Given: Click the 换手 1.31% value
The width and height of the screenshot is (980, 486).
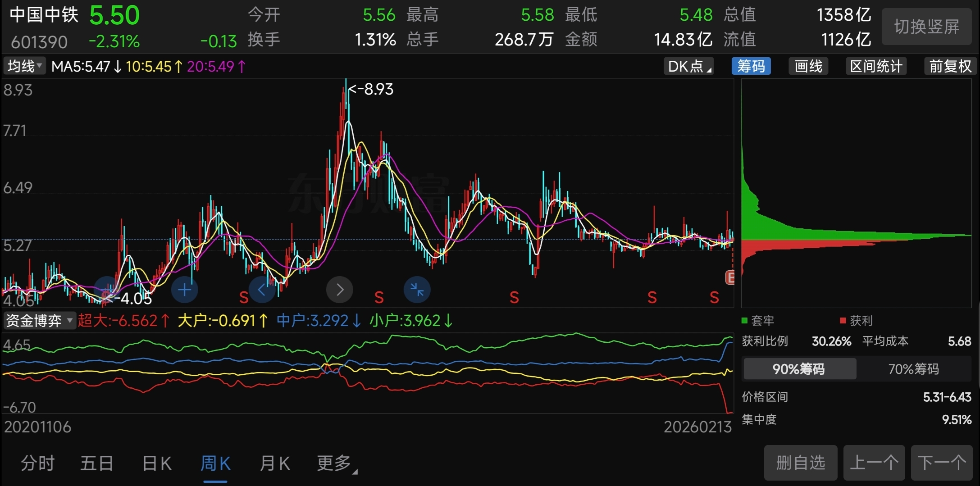Looking at the screenshot, I should click(x=375, y=40).
